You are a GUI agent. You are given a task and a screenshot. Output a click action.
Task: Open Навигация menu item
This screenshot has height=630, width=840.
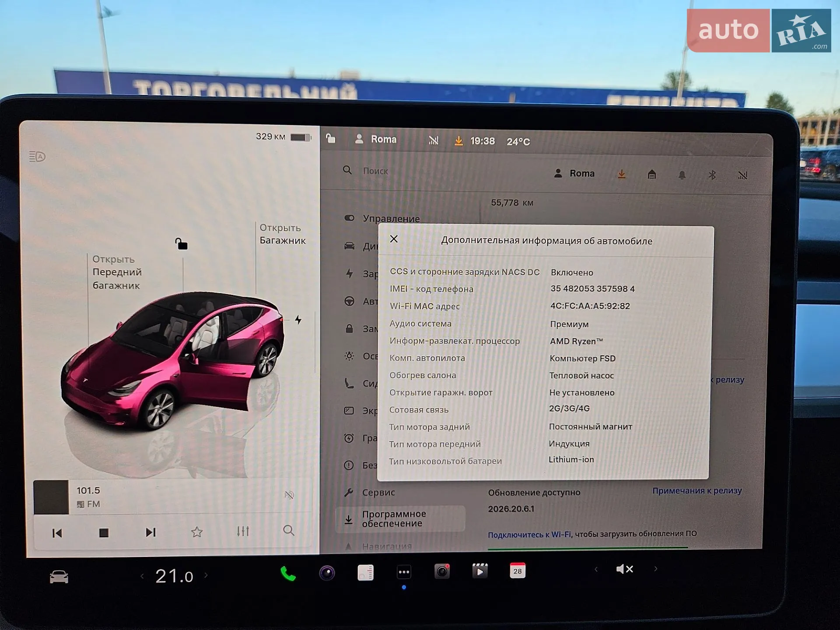point(378,546)
